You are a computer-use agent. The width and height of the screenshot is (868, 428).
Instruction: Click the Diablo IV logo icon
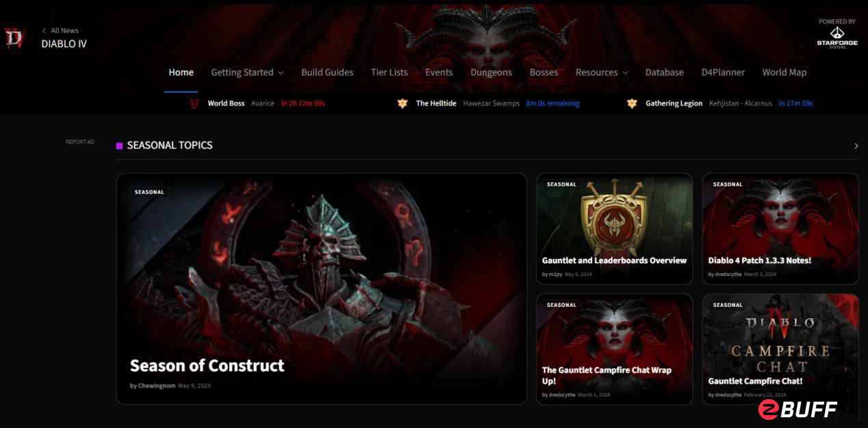pyautogui.click(x=14, y=38)
